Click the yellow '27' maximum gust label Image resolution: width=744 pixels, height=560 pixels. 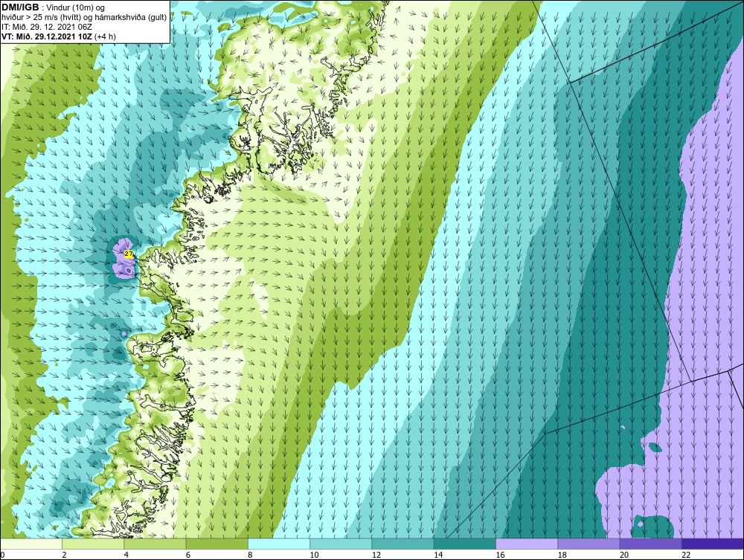click(x=129, y=254)
